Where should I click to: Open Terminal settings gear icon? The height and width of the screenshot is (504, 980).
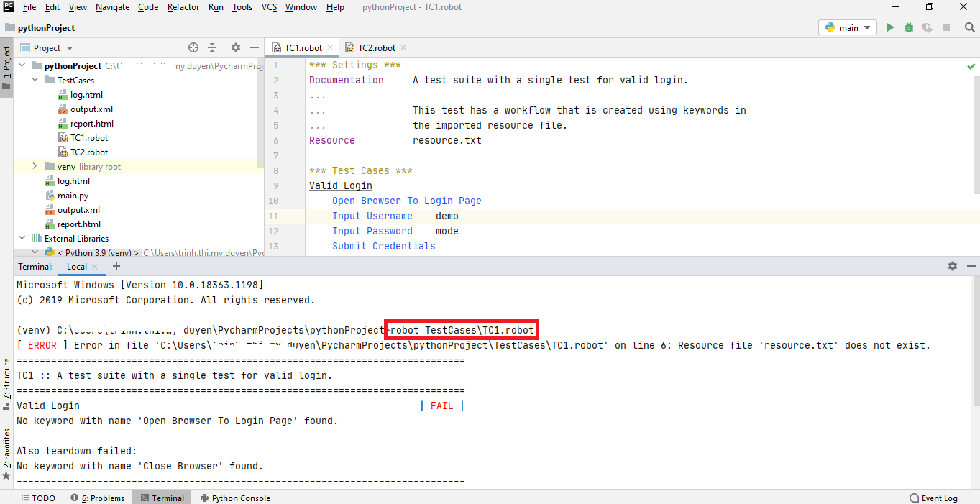coord(953,266)
